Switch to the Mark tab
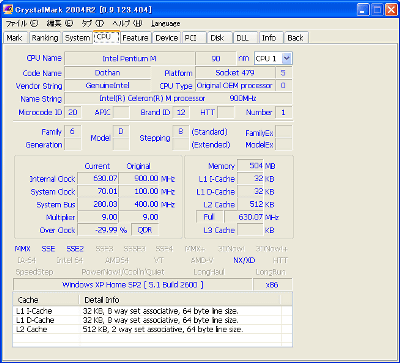This screenshot has height=363, width=400. [x=14, y=38]
